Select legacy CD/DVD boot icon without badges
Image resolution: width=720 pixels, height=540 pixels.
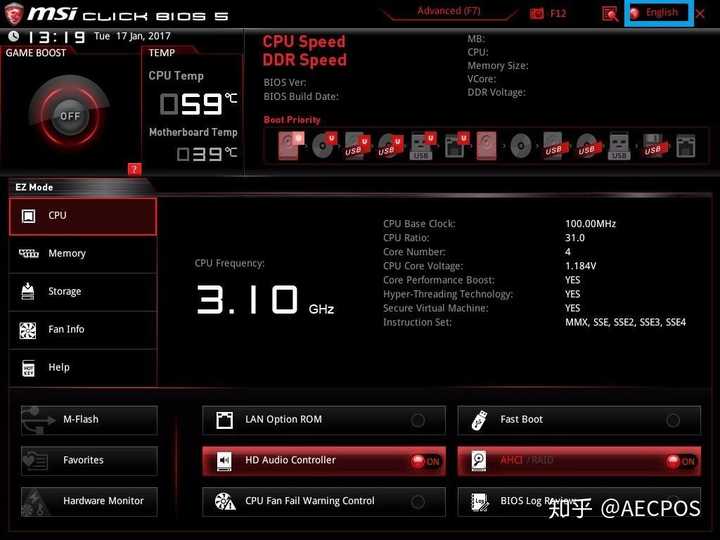521,146
